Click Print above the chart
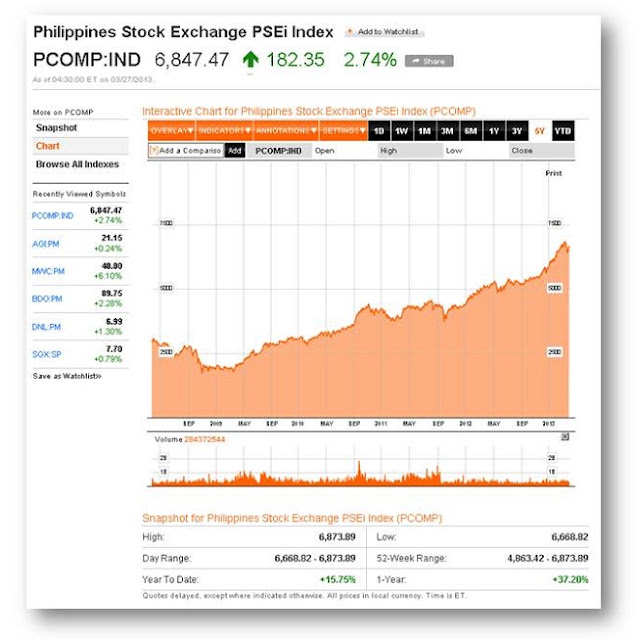Screen dimensions: 636x640 (554, 173)
